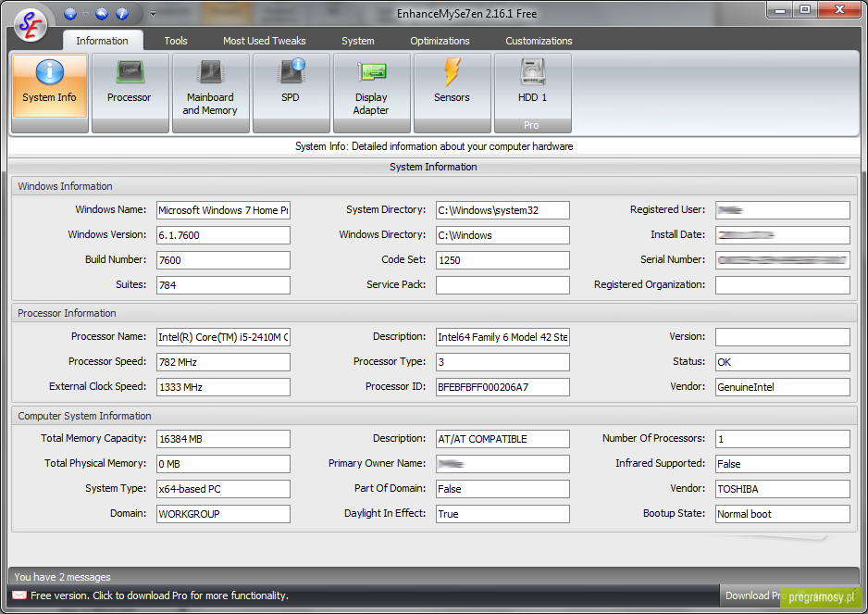868x614 pixels.
Task: Click the Processor Name field
Action: point(223,337)
